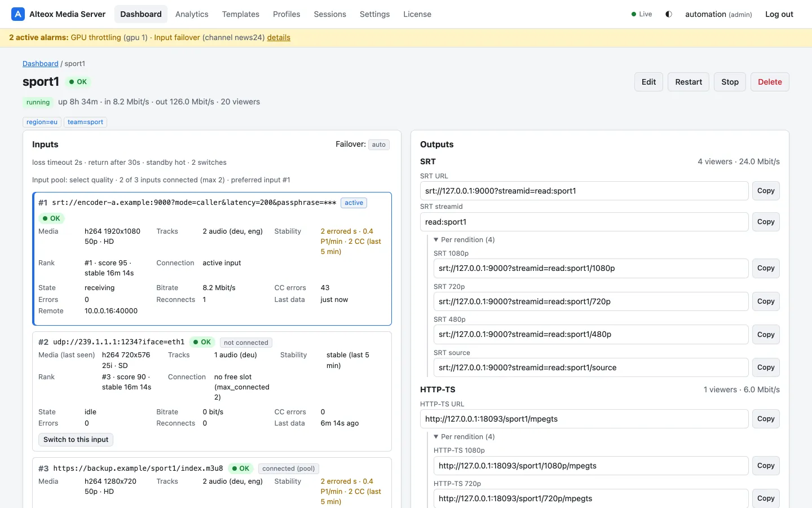Click the Log out link

pos(779,14)
